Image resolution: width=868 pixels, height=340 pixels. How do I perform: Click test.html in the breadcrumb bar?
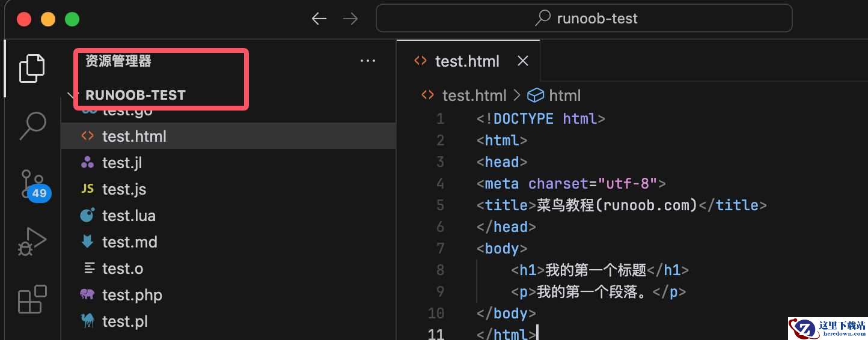point(474,96)
